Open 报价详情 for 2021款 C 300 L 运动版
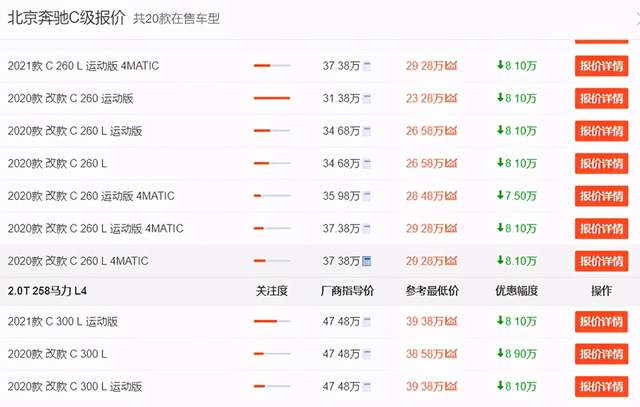Viewport: 640px width, 407px height. (x=601, y=322)
